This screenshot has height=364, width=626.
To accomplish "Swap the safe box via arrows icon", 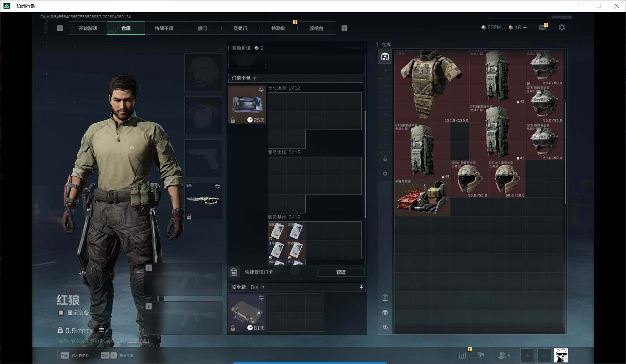I will [261, 298].
